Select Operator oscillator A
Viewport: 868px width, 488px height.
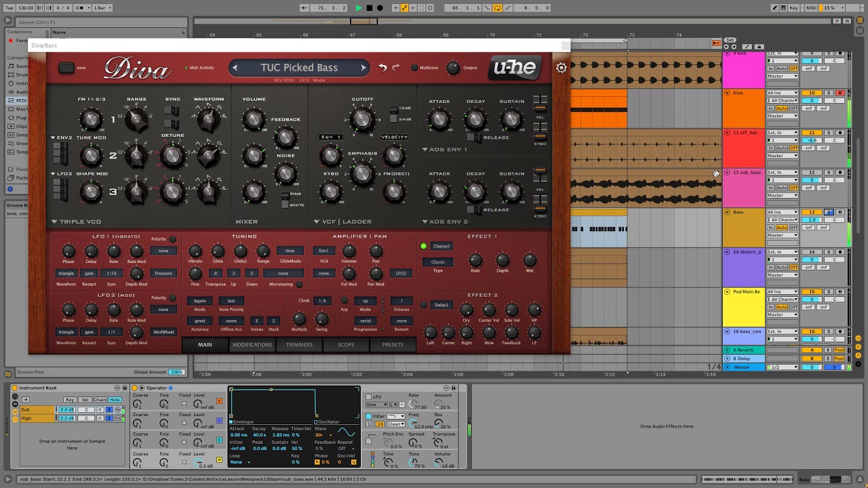[x=219, y=460]
